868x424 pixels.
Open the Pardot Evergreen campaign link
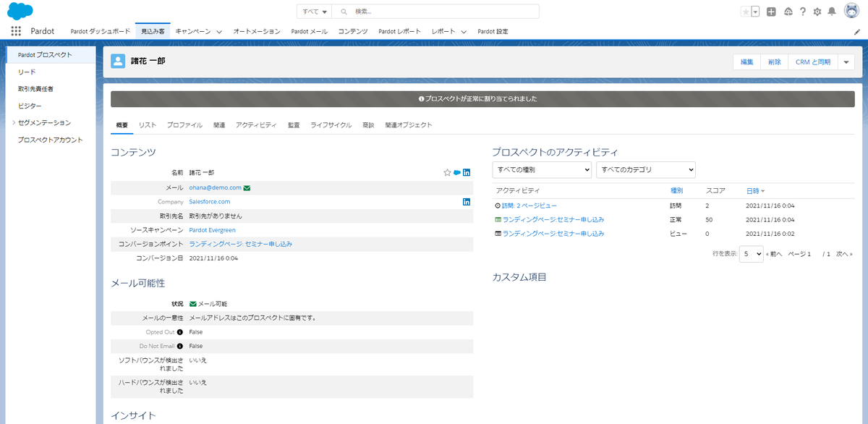coord(212,230)
